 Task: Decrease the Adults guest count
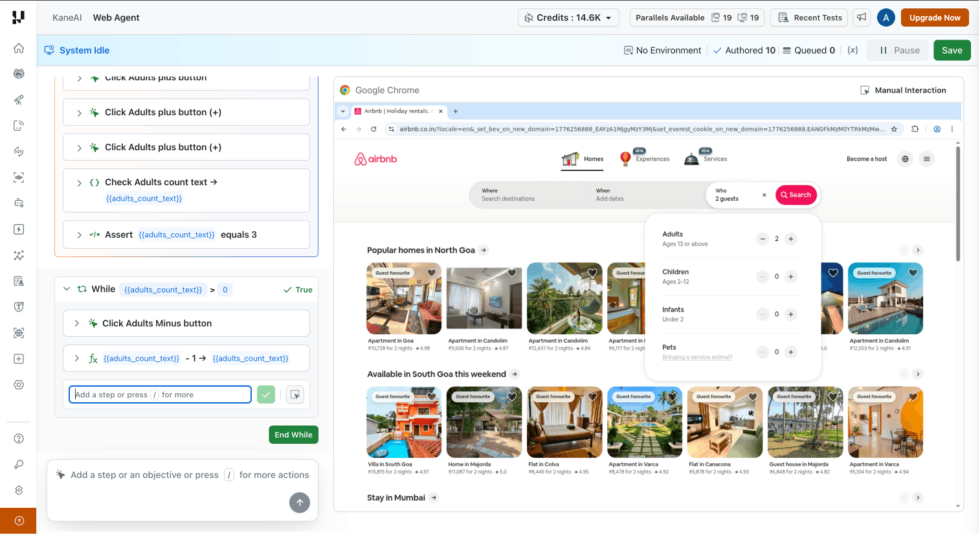pyautogui.click(x=763, y=239)
